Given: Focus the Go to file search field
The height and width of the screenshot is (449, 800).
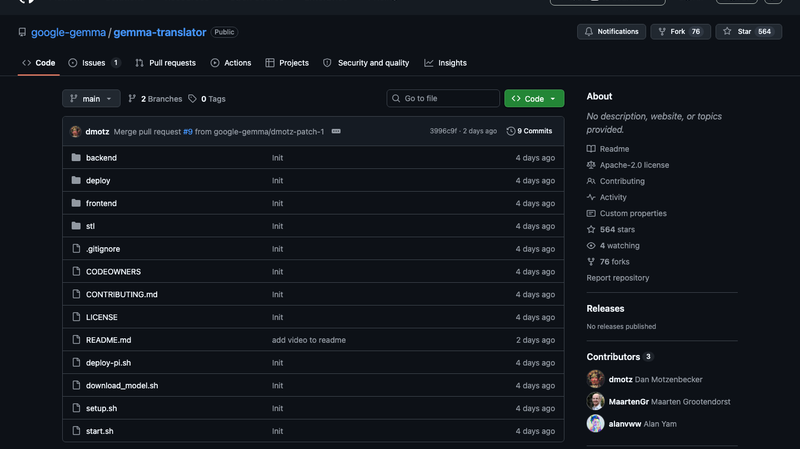Looking at the screenshot, I should (443, 98).
